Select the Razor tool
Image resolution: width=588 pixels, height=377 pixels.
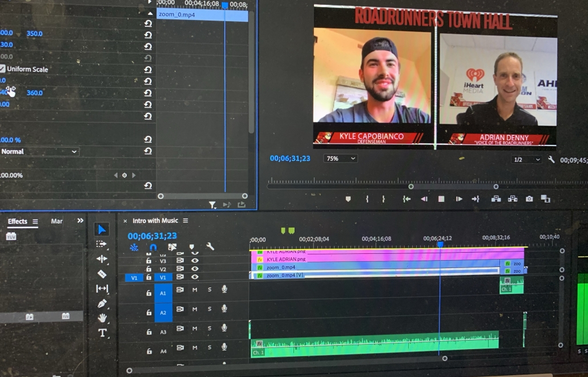102,274
